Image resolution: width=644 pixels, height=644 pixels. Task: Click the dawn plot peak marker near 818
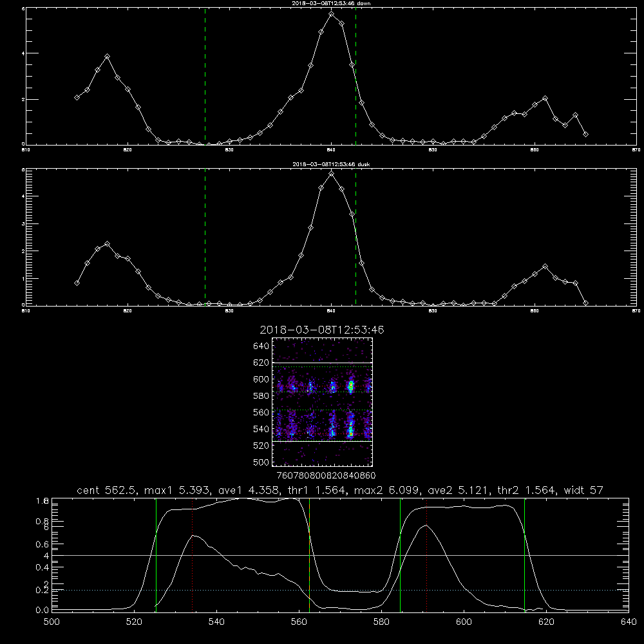[x=107, y=56]
